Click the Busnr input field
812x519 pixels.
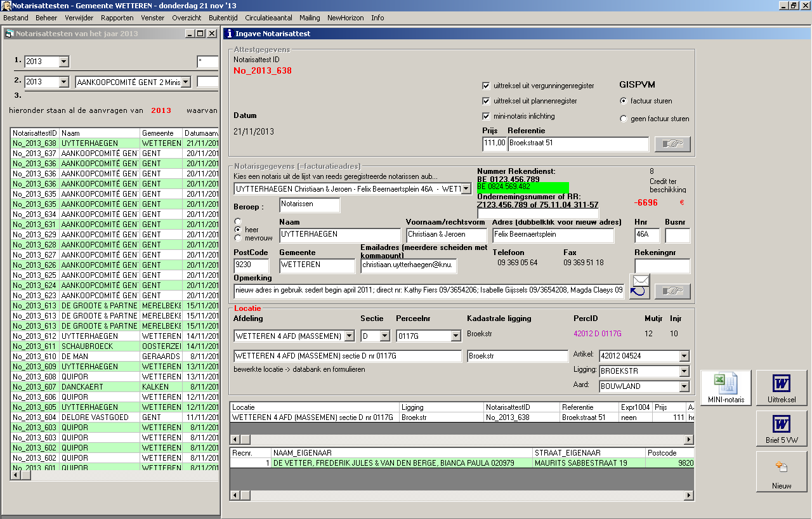[x=678, y=235]
